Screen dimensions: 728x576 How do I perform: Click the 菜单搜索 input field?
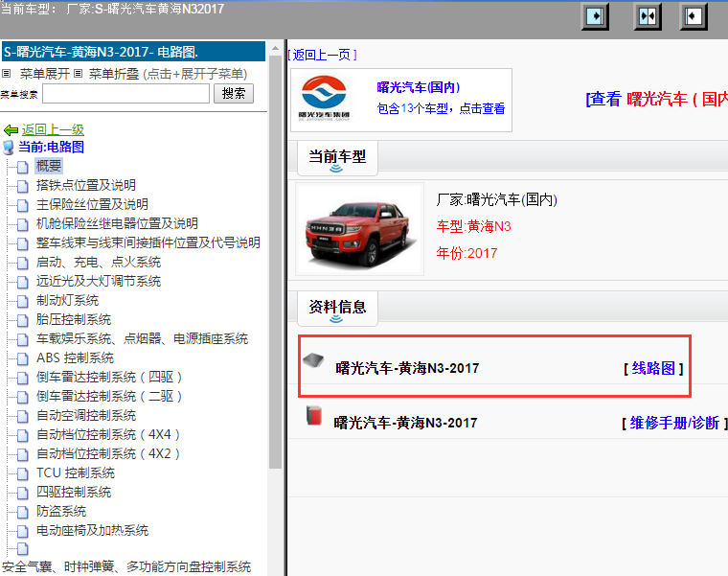pyautogui.click(x=125, y=94)
